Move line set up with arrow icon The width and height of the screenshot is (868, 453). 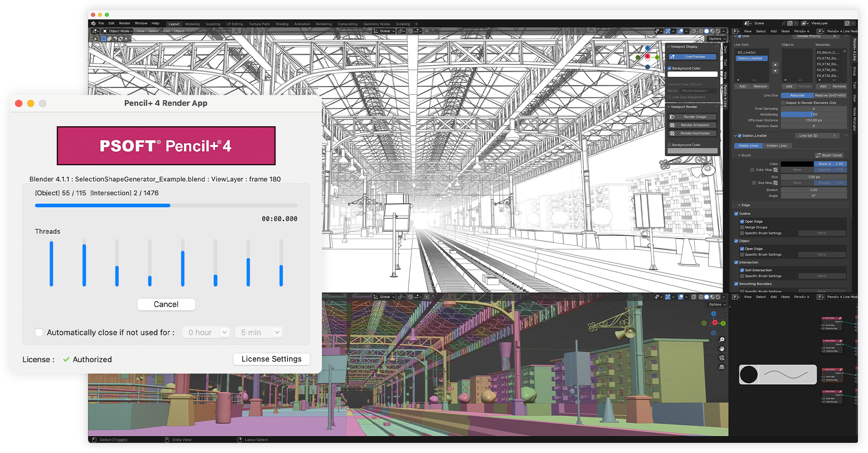pyautogui.click(x=775, y=65)
